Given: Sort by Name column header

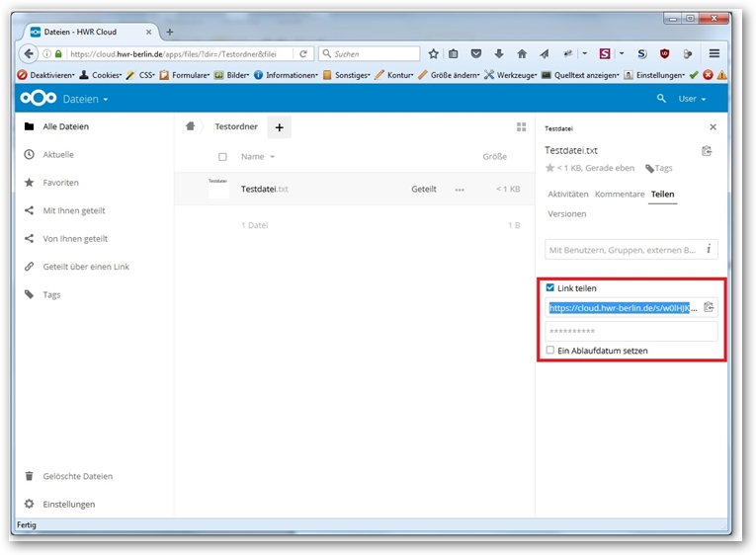Looking at the screenshot, I should pyautogui.click(x=258, y=157).
